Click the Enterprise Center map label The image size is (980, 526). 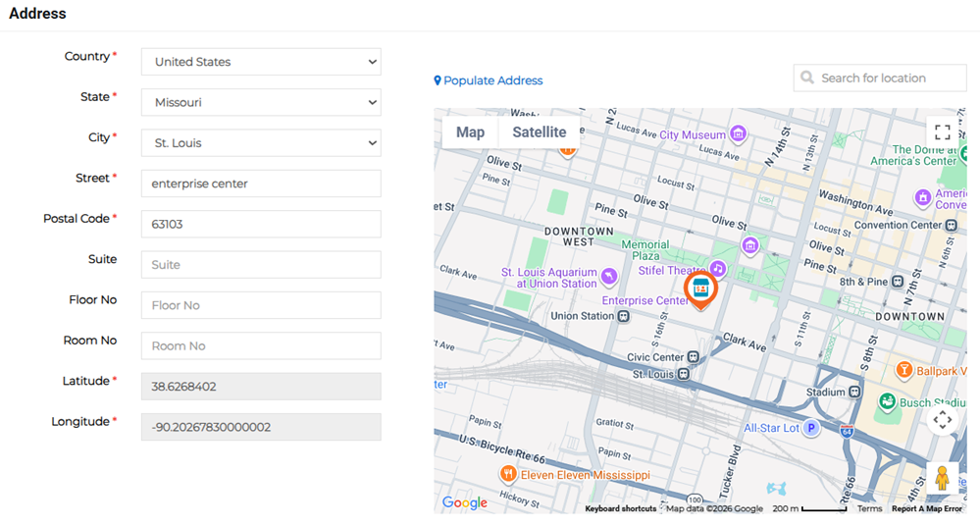pyautogui.click(x=645, y=301)
